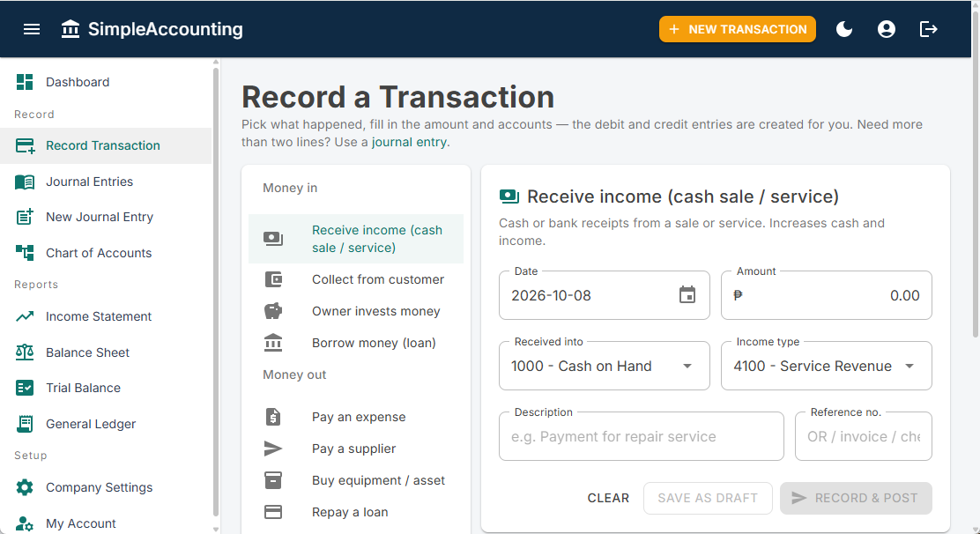This screenshot has height=534, width=980.
Task: Click the logout icon in header
Action: (x=929, y=29)
